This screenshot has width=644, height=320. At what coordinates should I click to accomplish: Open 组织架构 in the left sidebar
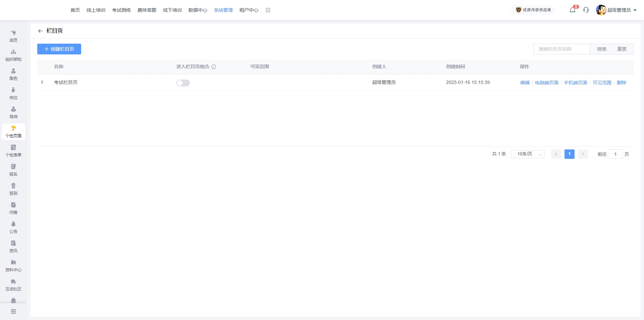pos(13,55)
